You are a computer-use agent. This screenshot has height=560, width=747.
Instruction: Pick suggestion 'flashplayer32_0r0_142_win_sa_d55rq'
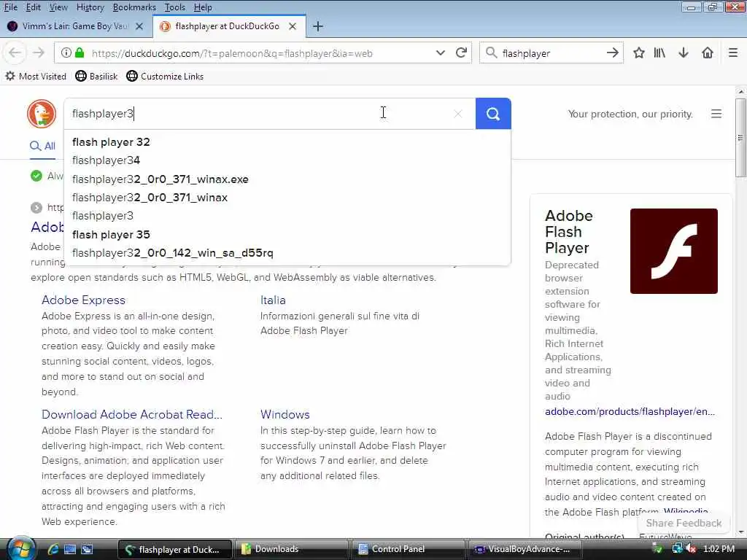pos(287,253)
